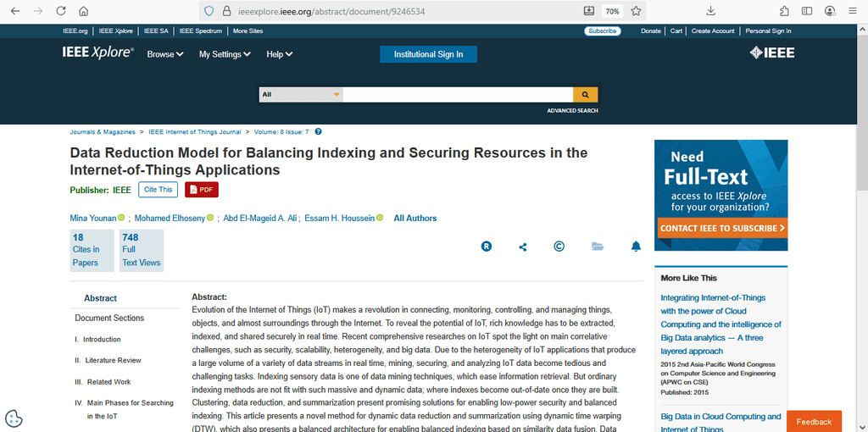Open the IEEE.org top link
The width and height of the screenshot is (868, 432).
76,31
